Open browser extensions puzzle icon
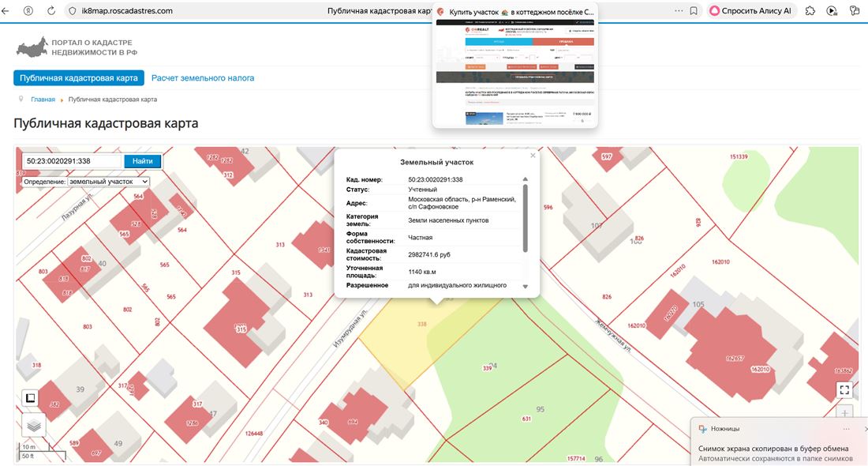The height and width of the screenshot is (466, 868). [x=810, y=11]
